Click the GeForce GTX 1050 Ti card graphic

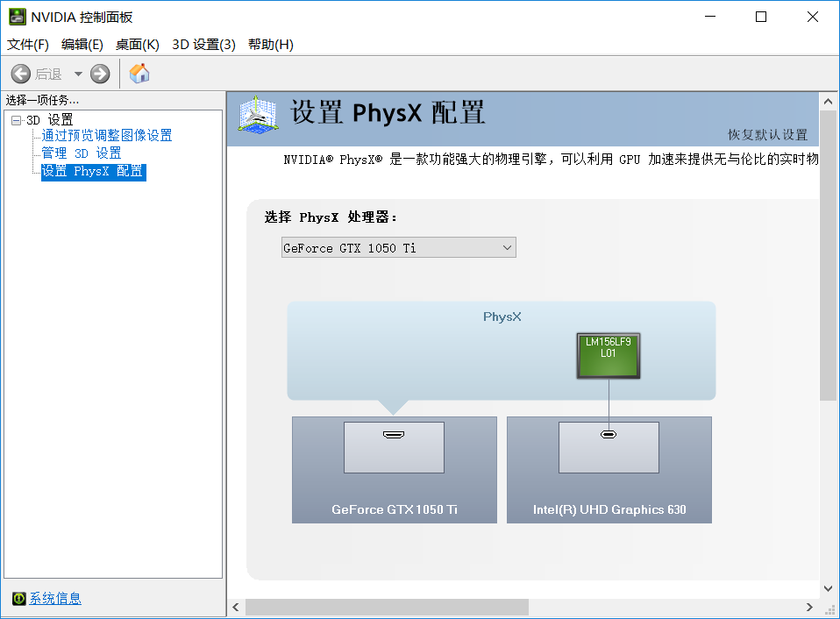394,469
